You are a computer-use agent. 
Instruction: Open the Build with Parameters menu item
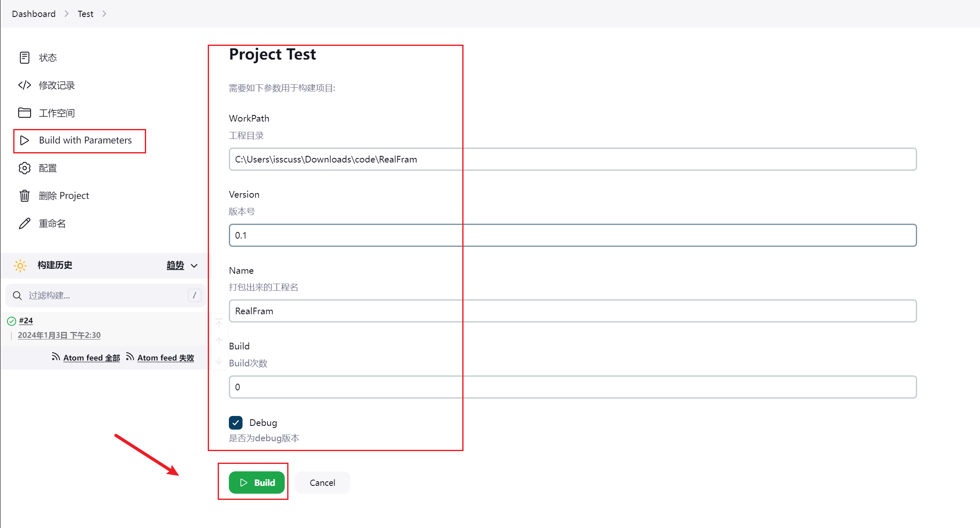point(85,141)
